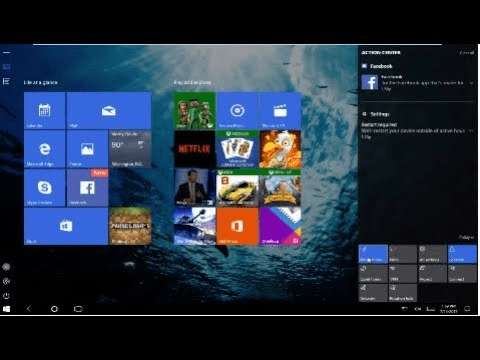The height and width of the screenshot is (360, 480).
Task: Click the Facebook notification group header
Action: coord(378,66)
